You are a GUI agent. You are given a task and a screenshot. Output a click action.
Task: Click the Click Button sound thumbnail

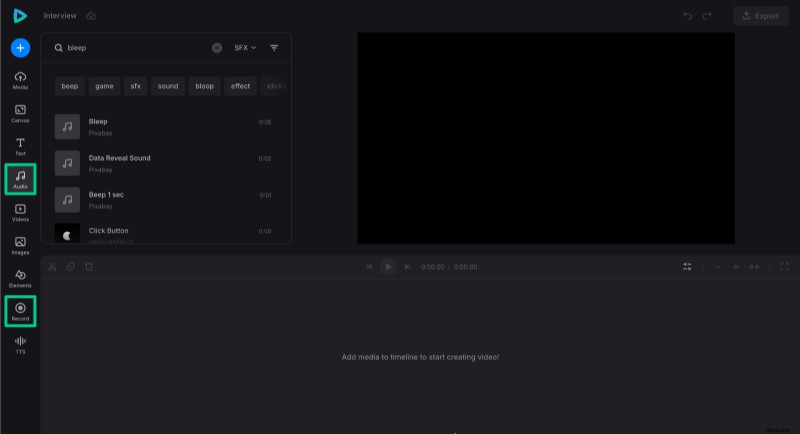67,233
